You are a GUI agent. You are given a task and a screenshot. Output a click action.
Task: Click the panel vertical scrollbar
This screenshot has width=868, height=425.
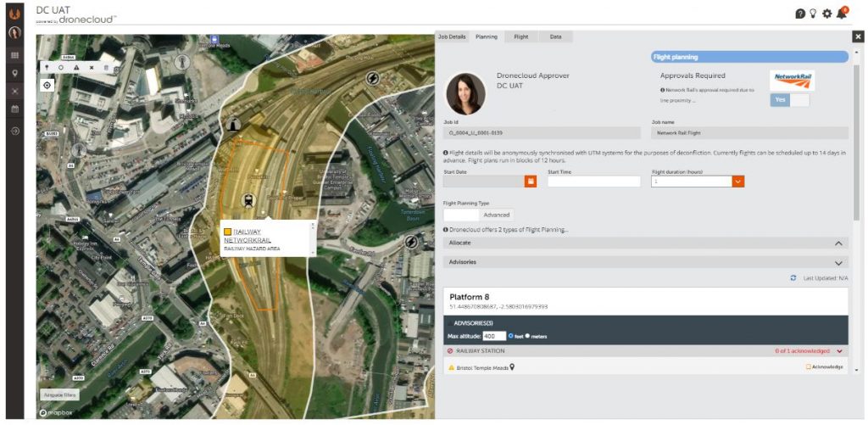(x=856, y=142)
